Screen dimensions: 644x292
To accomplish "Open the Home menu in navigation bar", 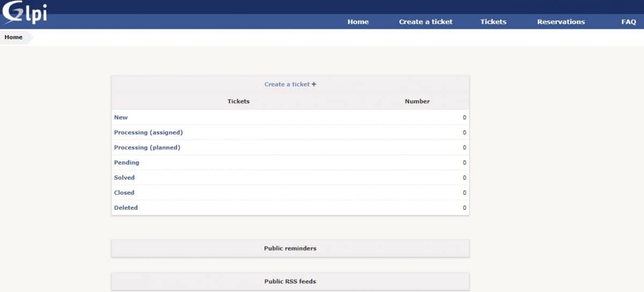I will [358, 22].
